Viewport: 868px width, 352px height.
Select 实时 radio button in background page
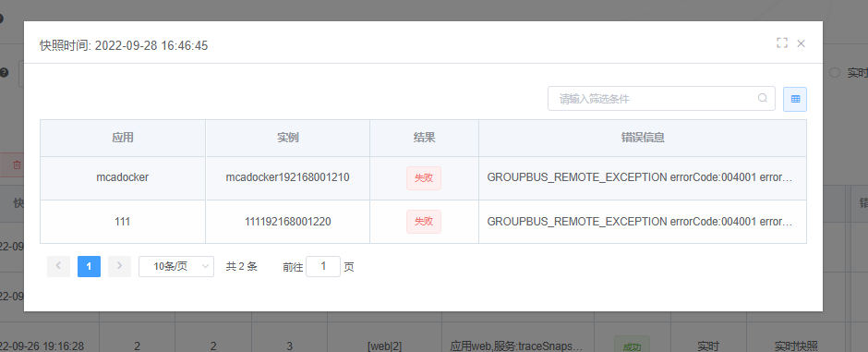tap(835, 73)
